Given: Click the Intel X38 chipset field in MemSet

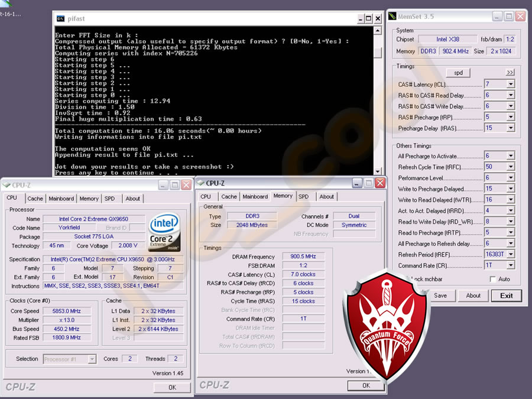Looking at the screenshot, I should coord(447,39).
